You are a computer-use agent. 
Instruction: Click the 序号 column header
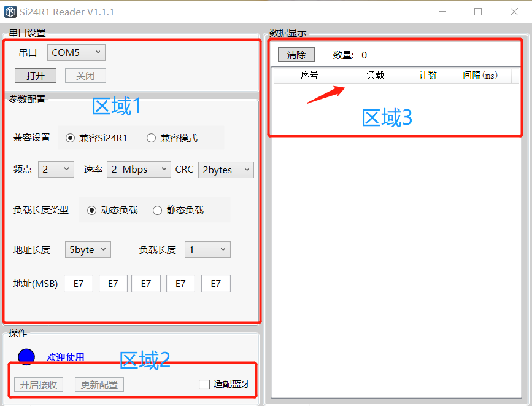point(309,75)
